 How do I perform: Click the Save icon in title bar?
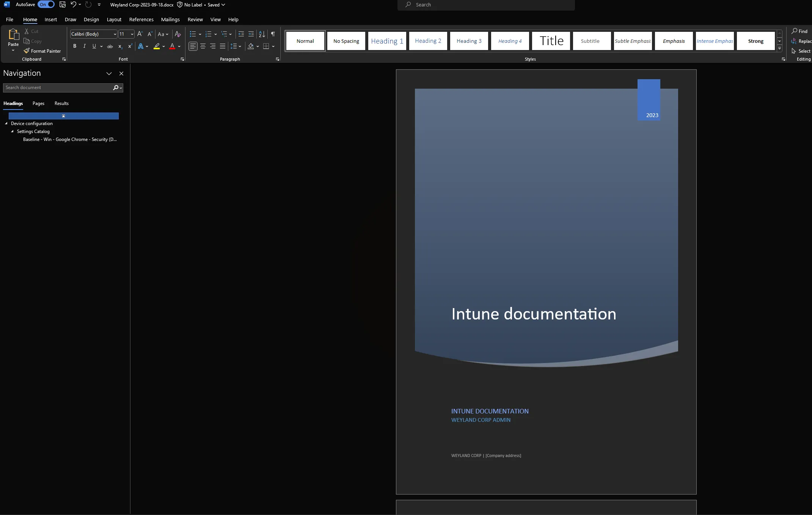(63, 5)
